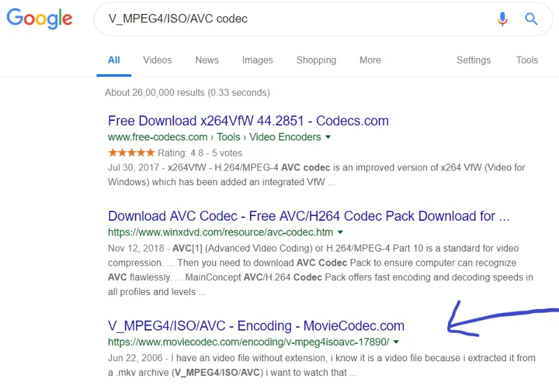This screenshot has width=559, height=392.
Task: Click the five-star rating icons
Action: pos(131,153)
